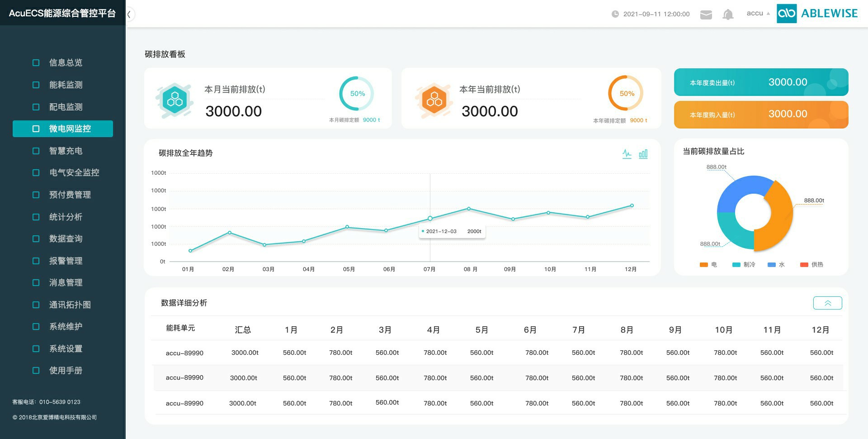Toggle 制冷 legend item in donut chart
The height and width of the screenshot is (439, 868).
pyautogui.click(x=743, y=265)
